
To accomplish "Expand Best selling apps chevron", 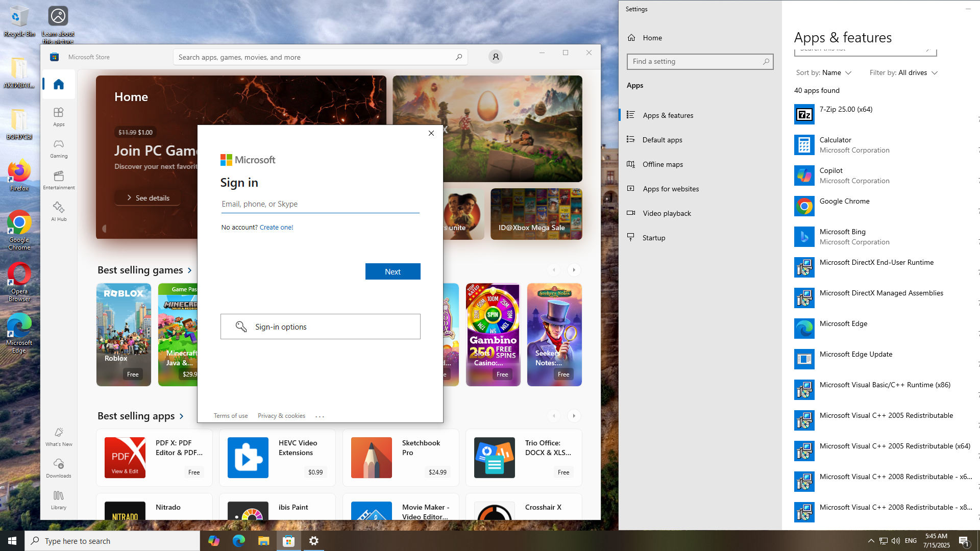I will coord(181,416).
